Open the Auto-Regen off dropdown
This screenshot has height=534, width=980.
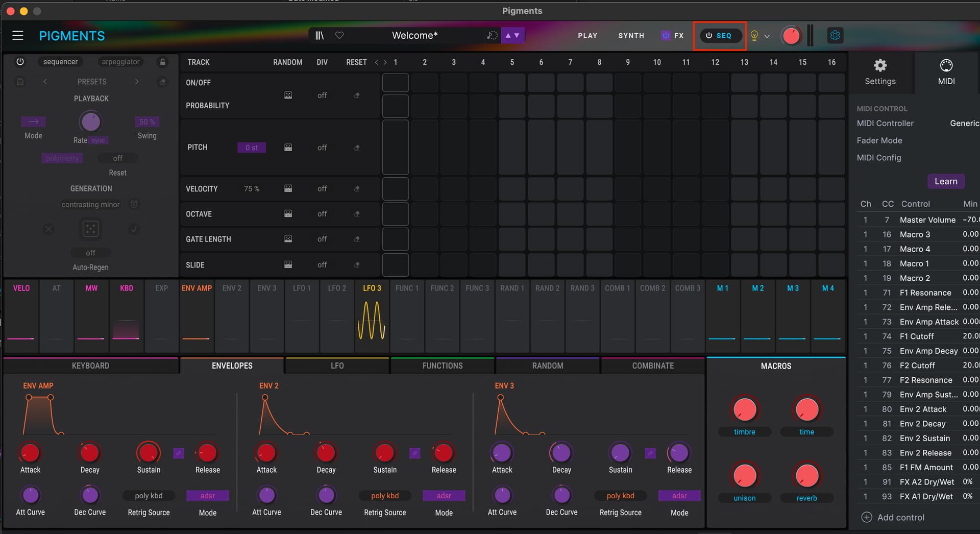[x=90, y=253]
